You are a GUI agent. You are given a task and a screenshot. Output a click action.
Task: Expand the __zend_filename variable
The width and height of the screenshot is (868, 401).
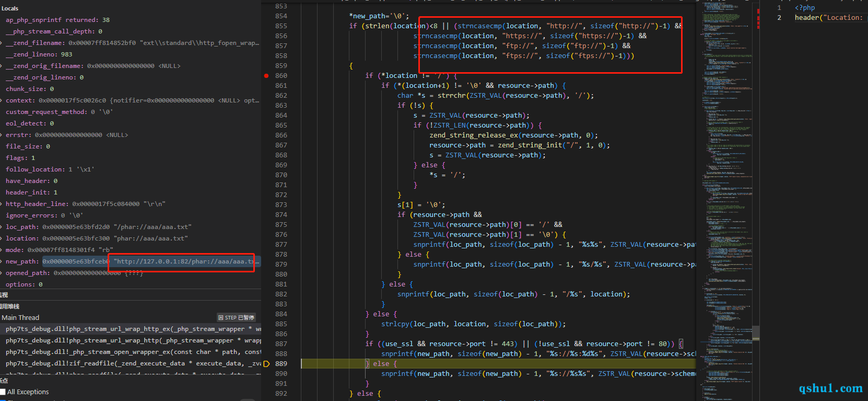point(2,43)
